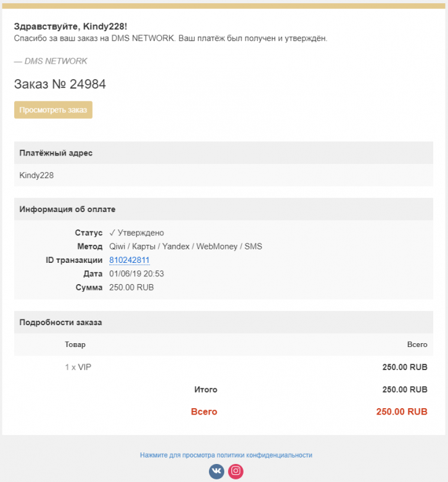Click the Итого subtotal label

click(206, 389)
